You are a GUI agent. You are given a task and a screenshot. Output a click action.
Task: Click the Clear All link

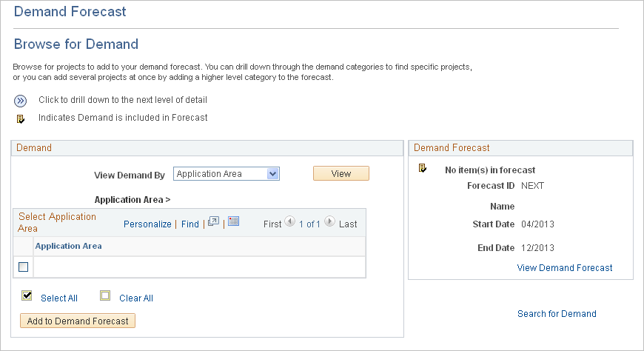point(136,298)
